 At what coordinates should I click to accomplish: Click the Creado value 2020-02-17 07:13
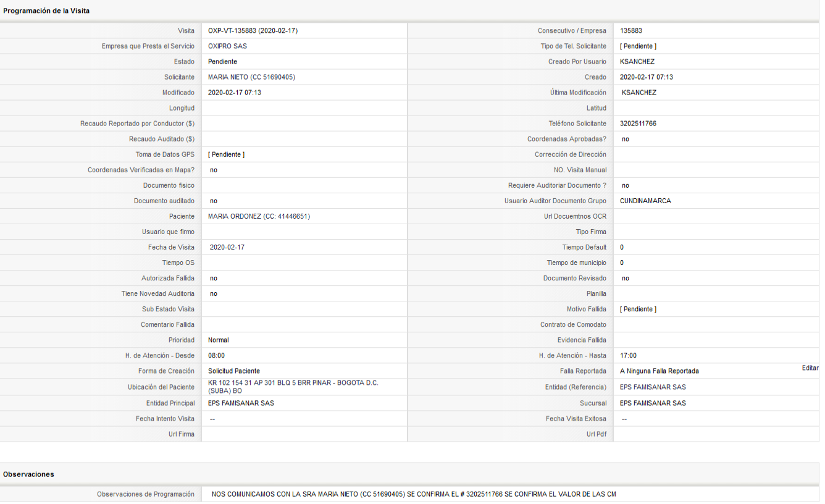647,77
